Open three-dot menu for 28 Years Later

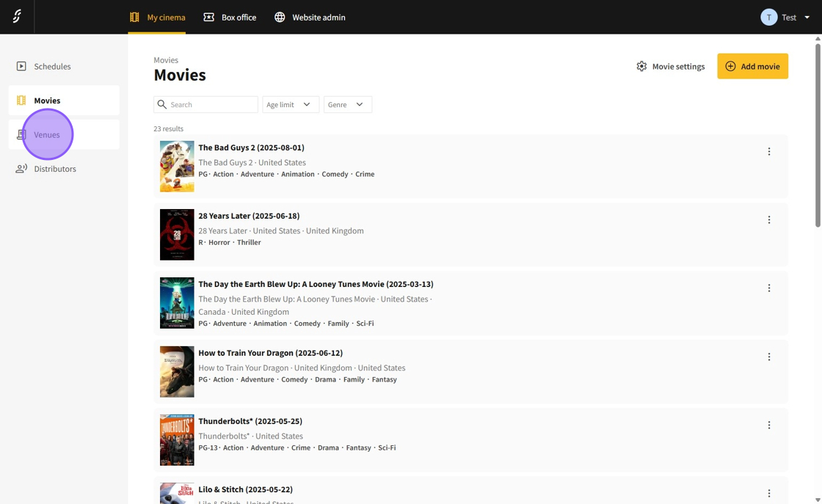tap(768, 220)
